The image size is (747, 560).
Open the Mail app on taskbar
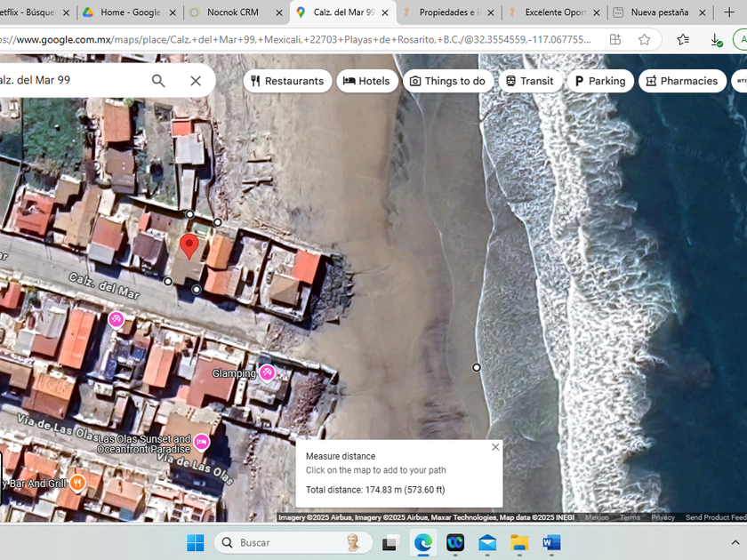pos(487,542)
